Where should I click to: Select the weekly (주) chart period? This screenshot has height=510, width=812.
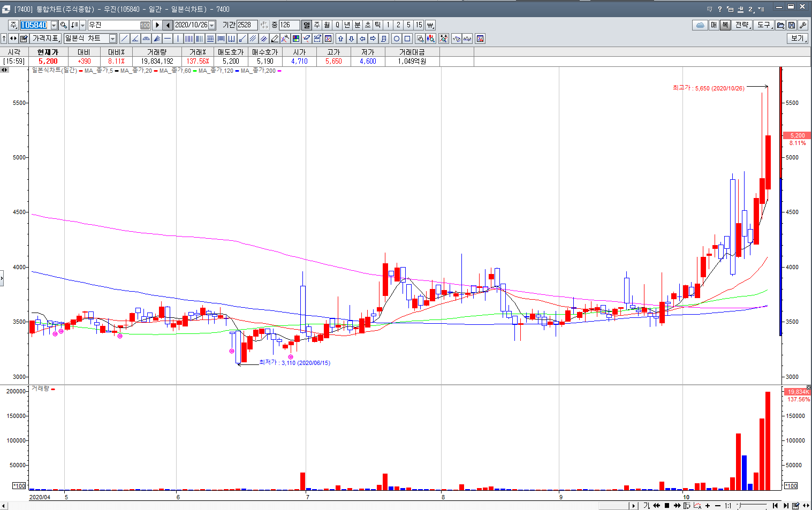[x=317, y=25]
